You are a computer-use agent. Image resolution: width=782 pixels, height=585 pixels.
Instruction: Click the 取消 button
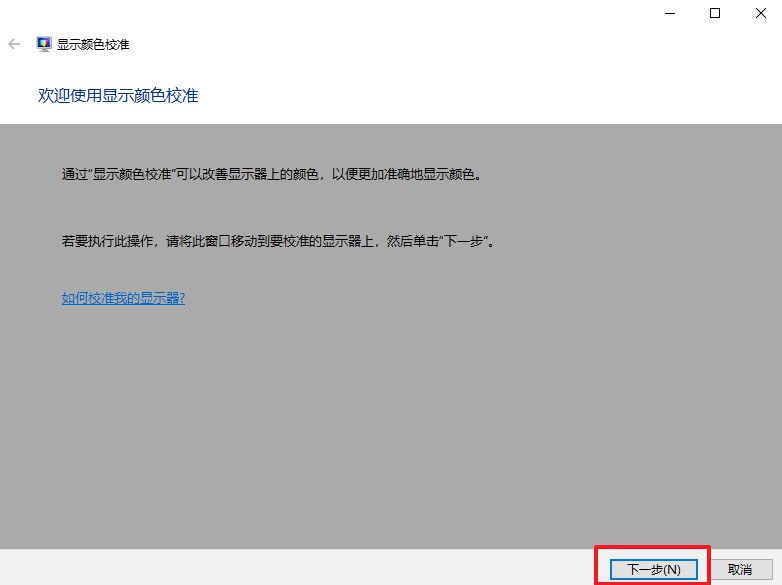[740, 569]
